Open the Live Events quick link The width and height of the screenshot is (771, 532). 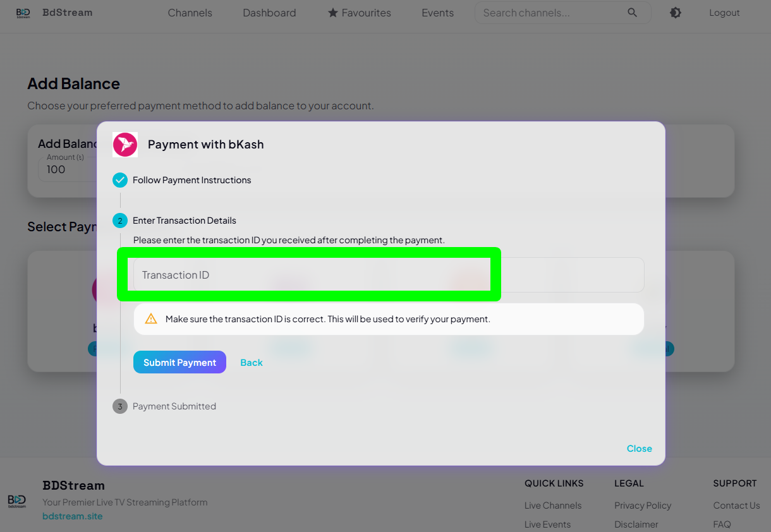[547, 524]
